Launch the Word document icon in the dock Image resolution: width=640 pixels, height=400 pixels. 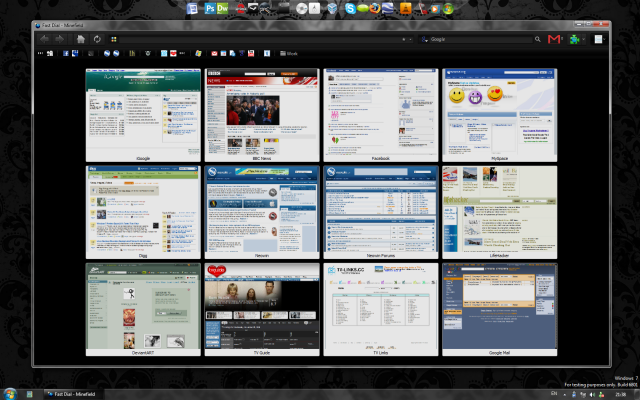pos(192,8)
